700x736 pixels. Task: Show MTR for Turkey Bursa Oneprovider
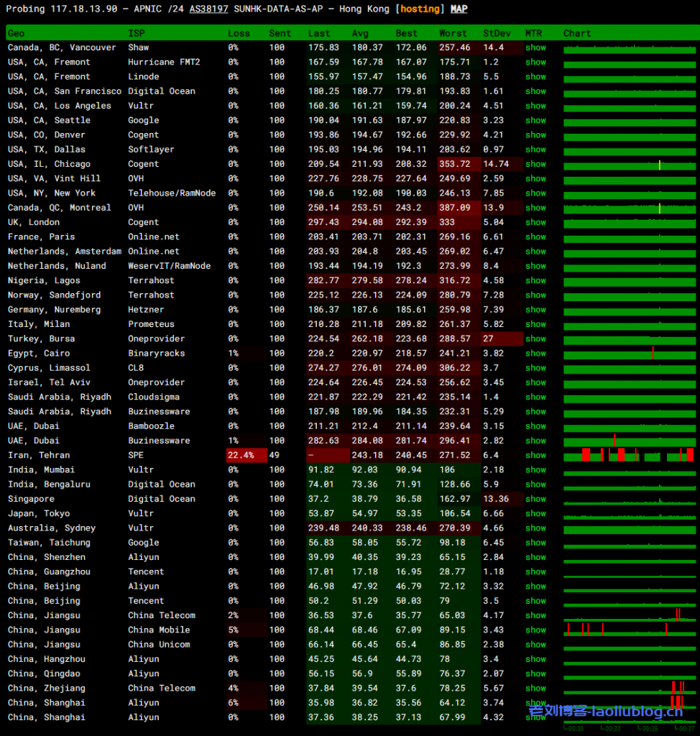pyautogui.click(x=535, y=339)
